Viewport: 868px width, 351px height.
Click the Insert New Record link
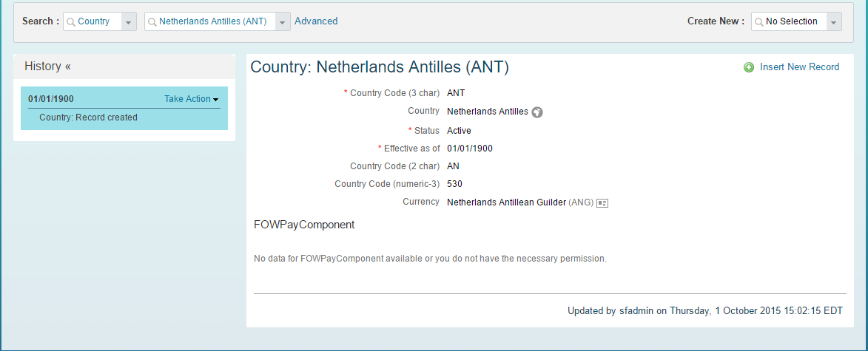pyautogui.click(x=799, y=67)
